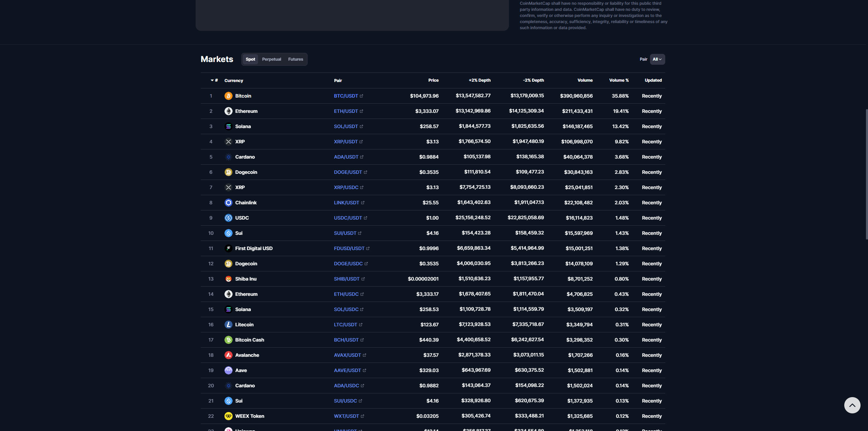Open the Pair filter dropdown showing All
Image resolution: width=868 pixels, height=431 pixels.
pos(657,59)
